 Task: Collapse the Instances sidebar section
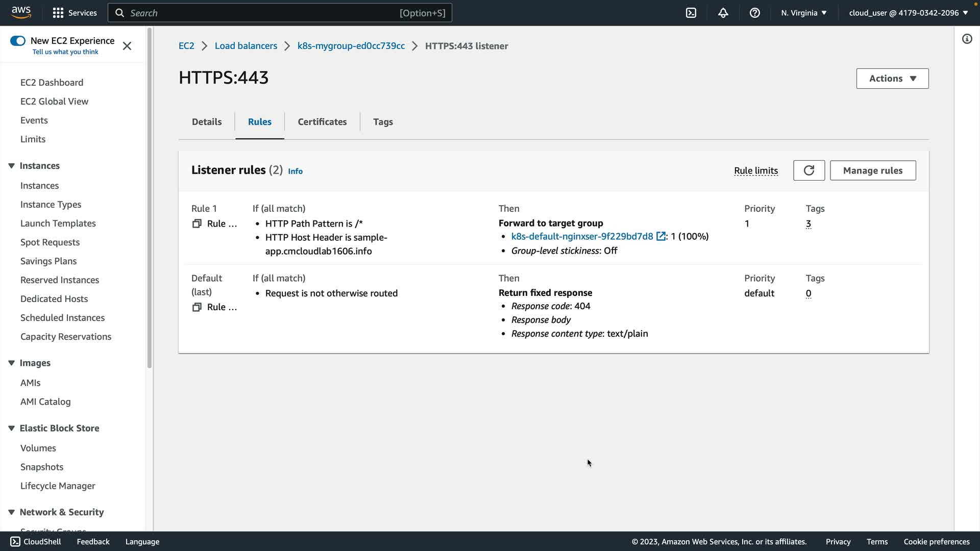pos(11,166)
